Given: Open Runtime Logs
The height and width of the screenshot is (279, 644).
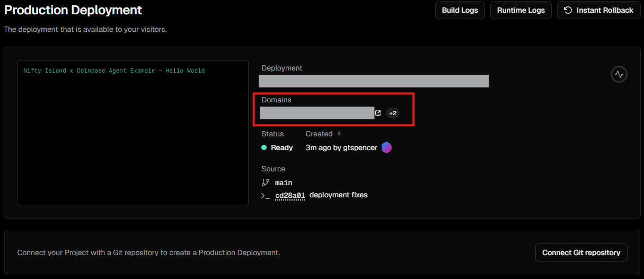Looking at the screenshot, I should click(x=521, y=10).
